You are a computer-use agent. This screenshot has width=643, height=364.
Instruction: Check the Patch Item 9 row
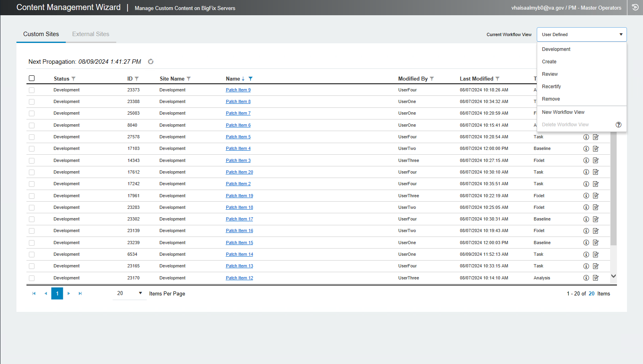32,90
